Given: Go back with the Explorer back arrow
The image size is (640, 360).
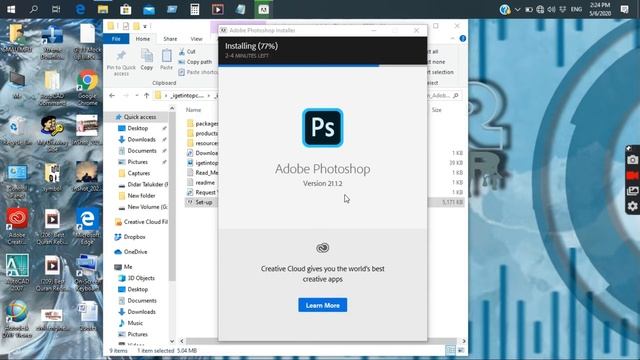Looking at the screenshot, I should coord(112,96).
